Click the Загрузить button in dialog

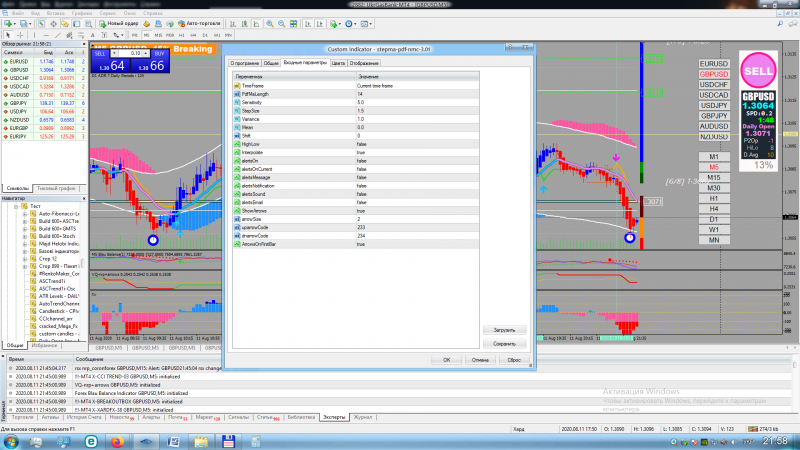[x=504, y=329]
